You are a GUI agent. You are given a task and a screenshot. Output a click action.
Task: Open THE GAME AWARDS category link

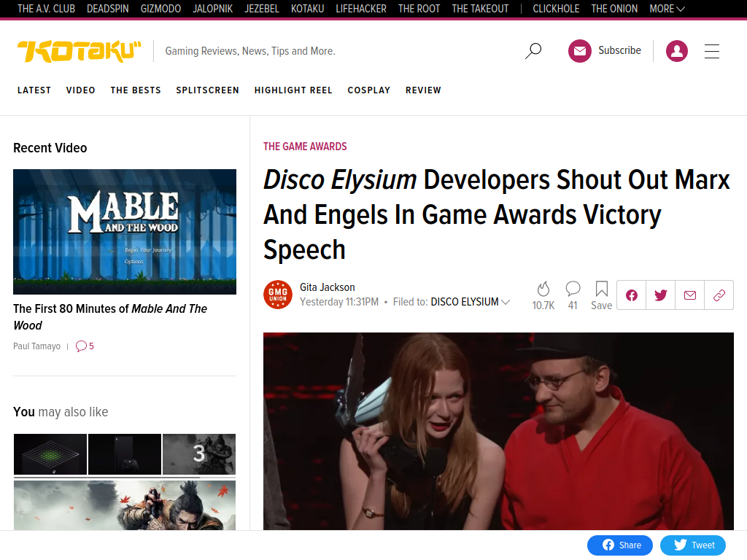pyautogui.click(x=305, y=146)
